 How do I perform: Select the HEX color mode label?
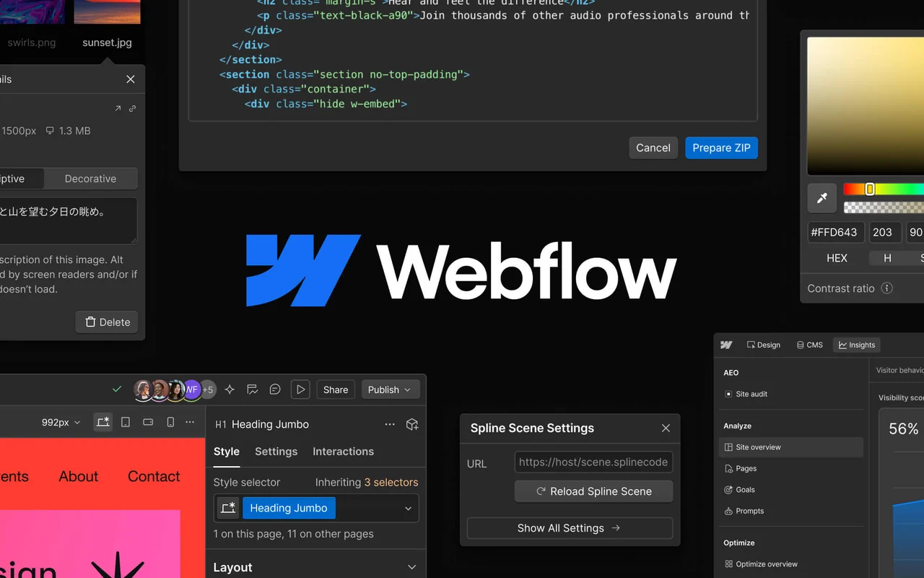pyautogui.click(x=837, y=258)
